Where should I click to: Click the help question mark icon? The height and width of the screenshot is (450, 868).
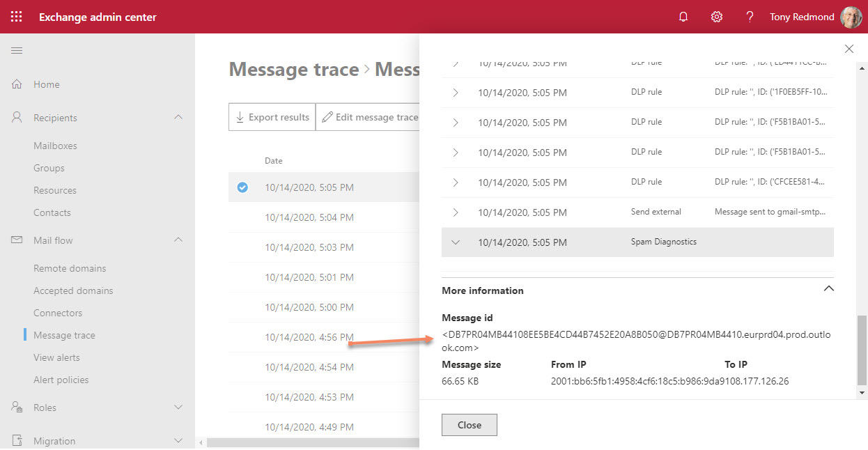click(x=750, y=17)
